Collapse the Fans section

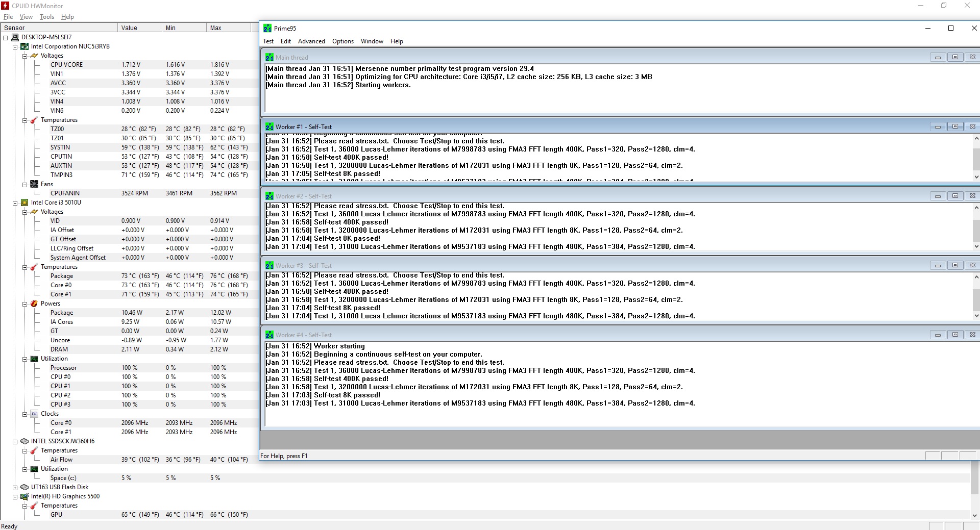(24, 184)
